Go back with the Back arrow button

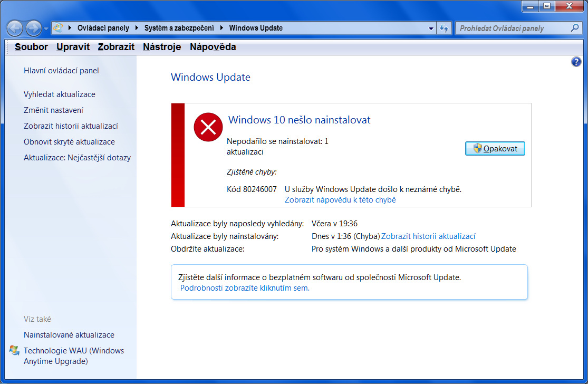[x=15, y=28]
